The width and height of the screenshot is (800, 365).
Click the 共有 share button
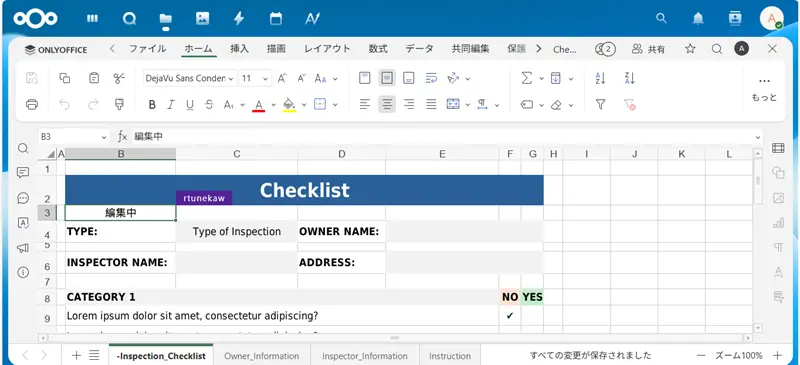[648, 49]
